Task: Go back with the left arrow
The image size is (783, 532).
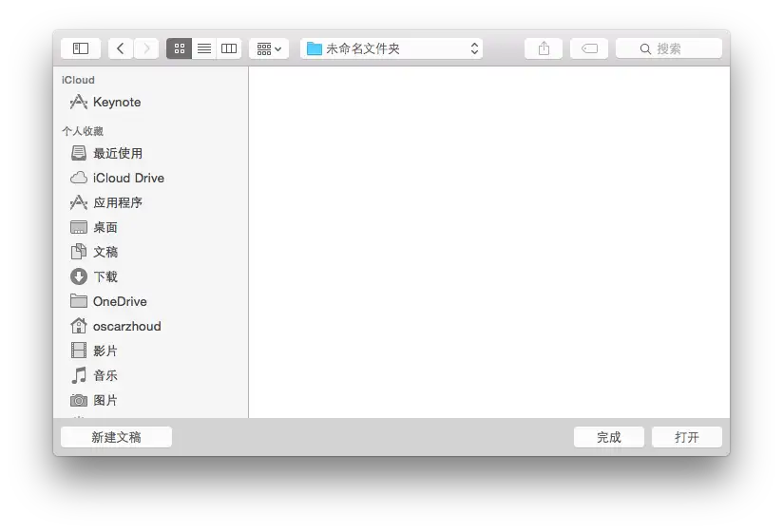Action: pos(121,48)
